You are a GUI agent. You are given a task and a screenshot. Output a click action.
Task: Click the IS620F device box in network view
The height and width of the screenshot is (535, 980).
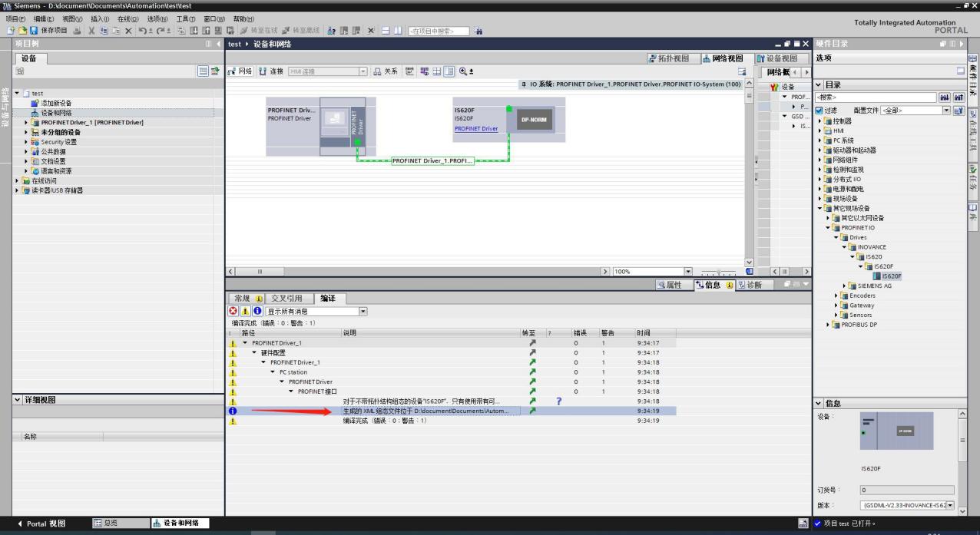point(508,119)
